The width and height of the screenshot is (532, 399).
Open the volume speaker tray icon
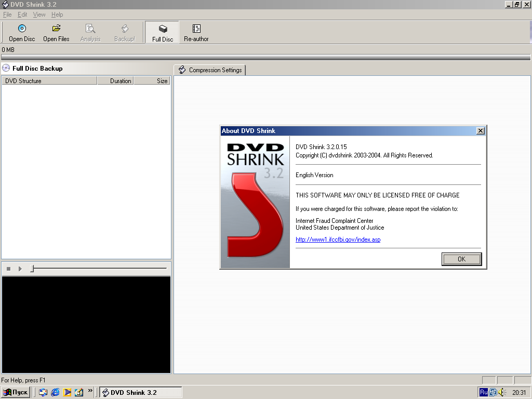click(502, 392)
